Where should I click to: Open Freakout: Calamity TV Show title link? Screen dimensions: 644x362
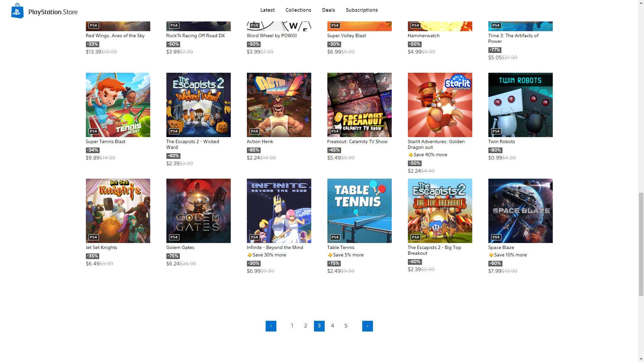357,141
